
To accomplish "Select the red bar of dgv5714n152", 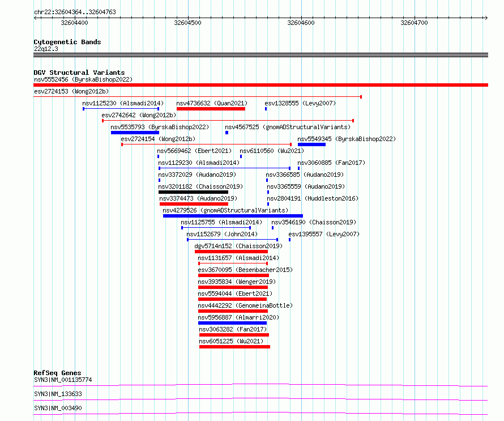I will click(x=232, y=252).
